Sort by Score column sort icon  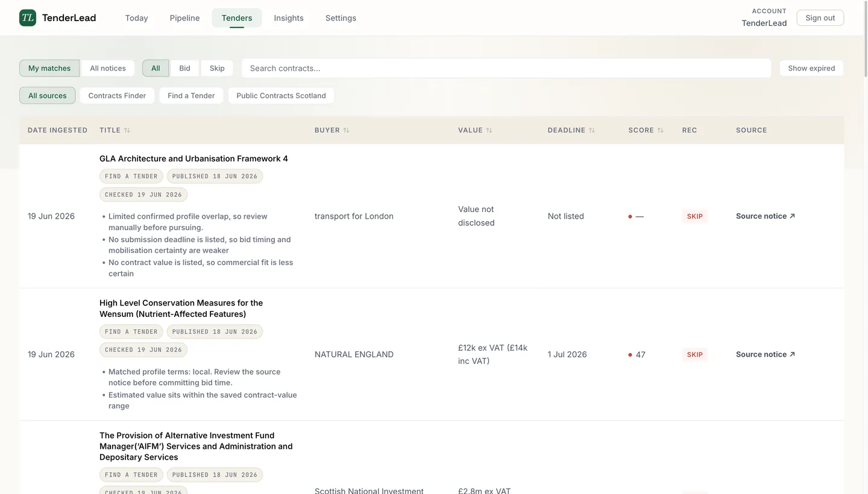pyautogui.click(x=660, y=130)
